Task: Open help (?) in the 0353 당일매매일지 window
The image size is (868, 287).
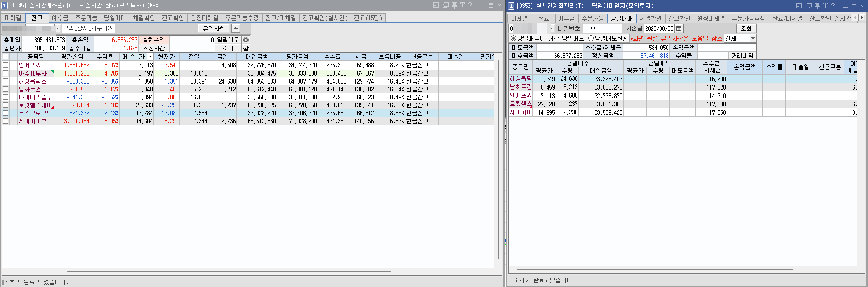Action: coord(833,6)
